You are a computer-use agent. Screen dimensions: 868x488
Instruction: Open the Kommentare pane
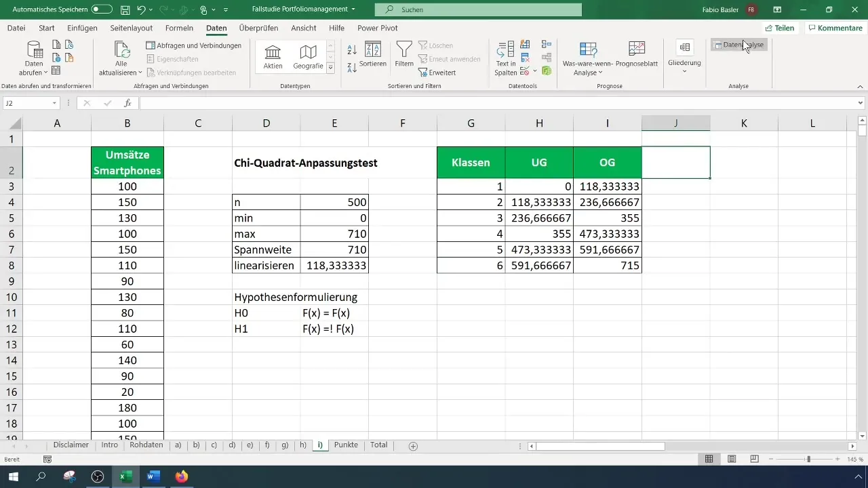click(835, 28)
